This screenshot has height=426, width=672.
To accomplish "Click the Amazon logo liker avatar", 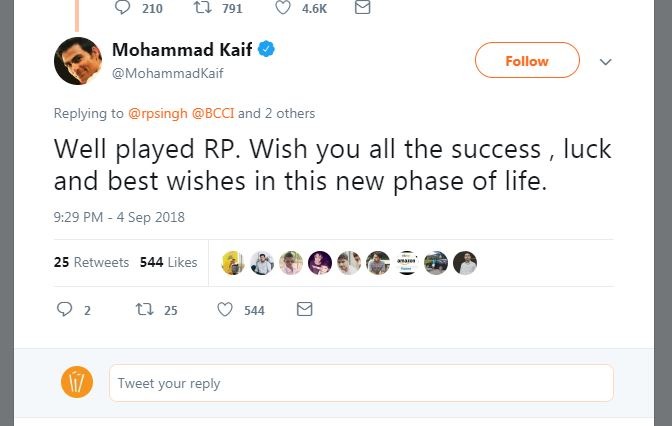I will coord(407,263).
